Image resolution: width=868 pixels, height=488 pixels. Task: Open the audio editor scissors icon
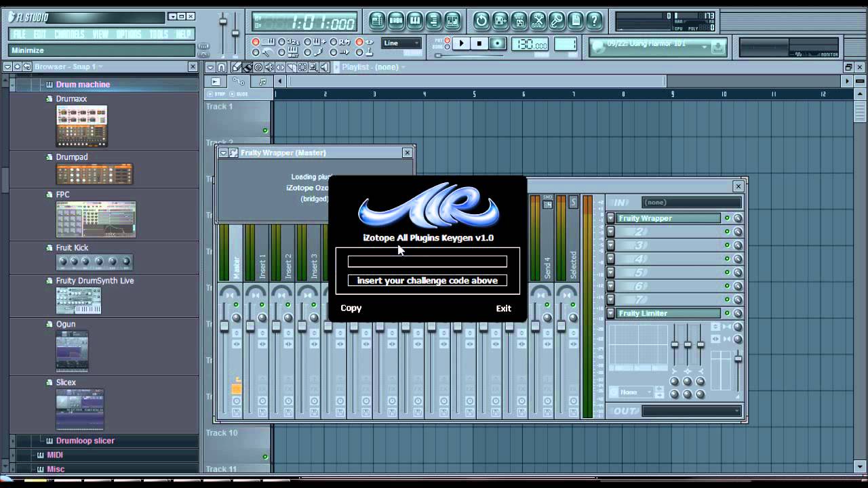tap(538, 20)
